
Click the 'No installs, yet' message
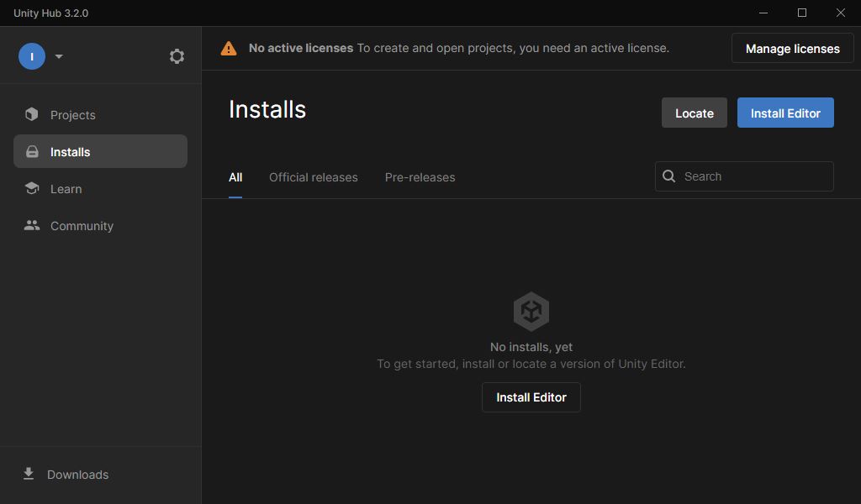coord(531,347)
